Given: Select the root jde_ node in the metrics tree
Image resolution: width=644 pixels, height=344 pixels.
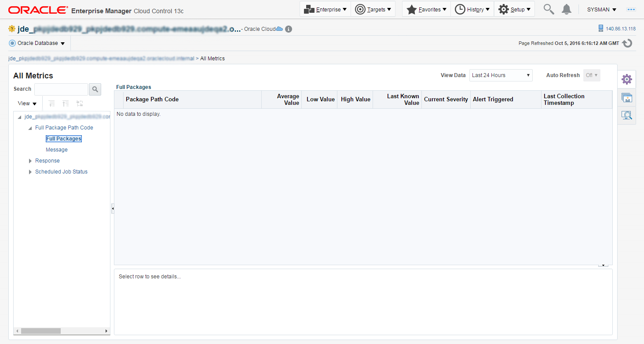Looking at the screenshot, I should click(67, 117).
